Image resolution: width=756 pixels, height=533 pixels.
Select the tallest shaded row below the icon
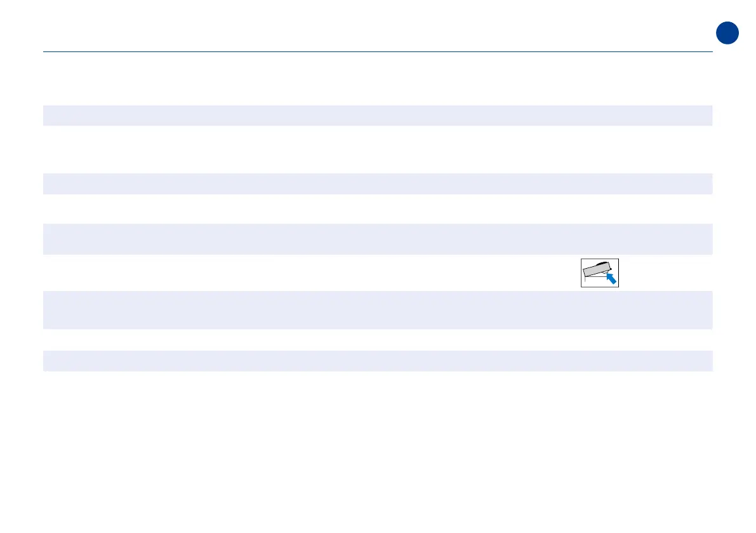point(378,309)
